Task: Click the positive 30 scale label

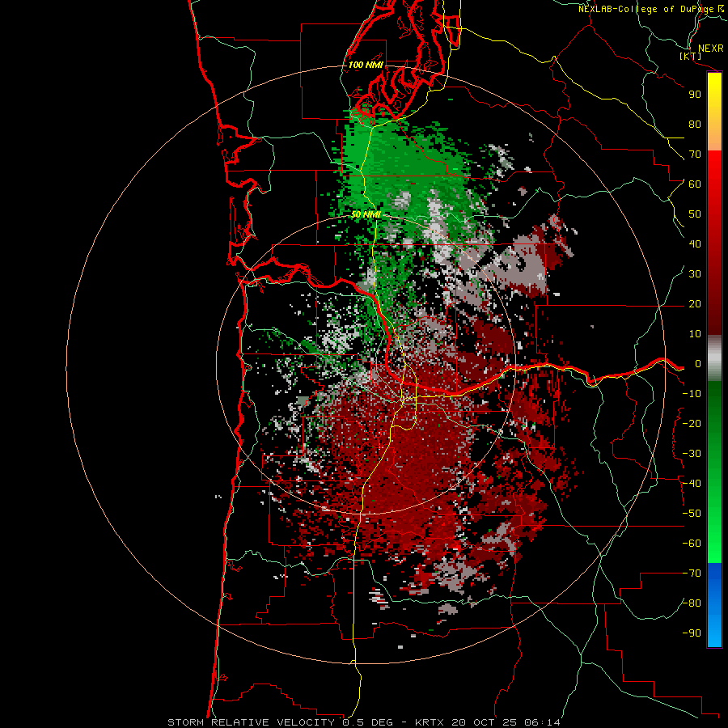Action: (695, 274)
